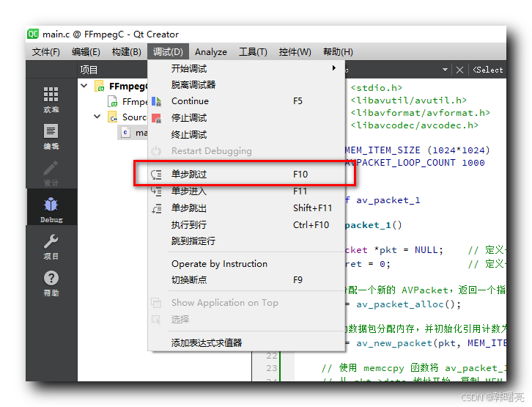Click the Step Over (单步跳过) icon
The width and height of the screenshot is (532, 407).
pos(156,175)
